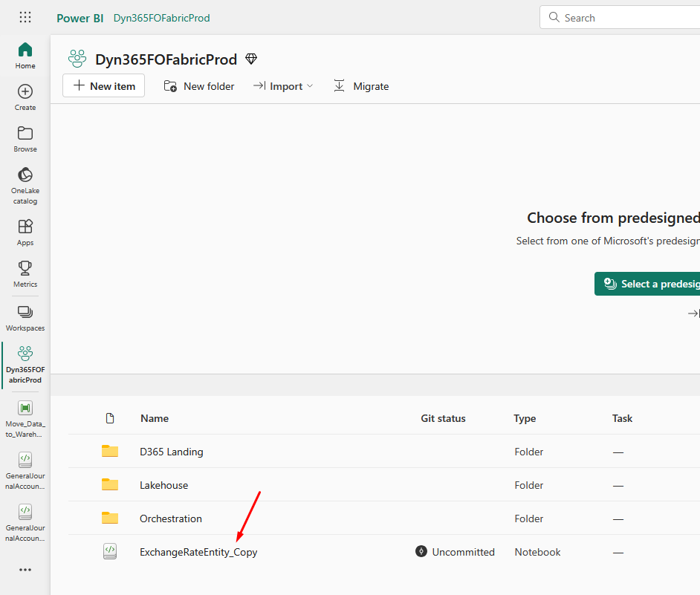Sort by the Name column header
The height and width of the screenshot is (595, 700).
(155, 419)
